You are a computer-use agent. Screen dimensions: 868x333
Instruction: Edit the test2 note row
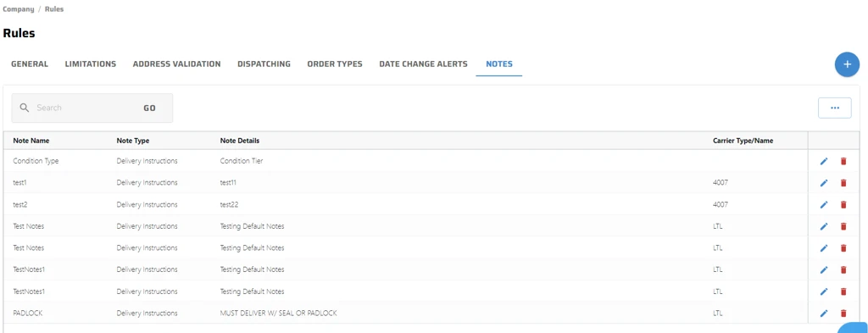(x=824, y=205)
